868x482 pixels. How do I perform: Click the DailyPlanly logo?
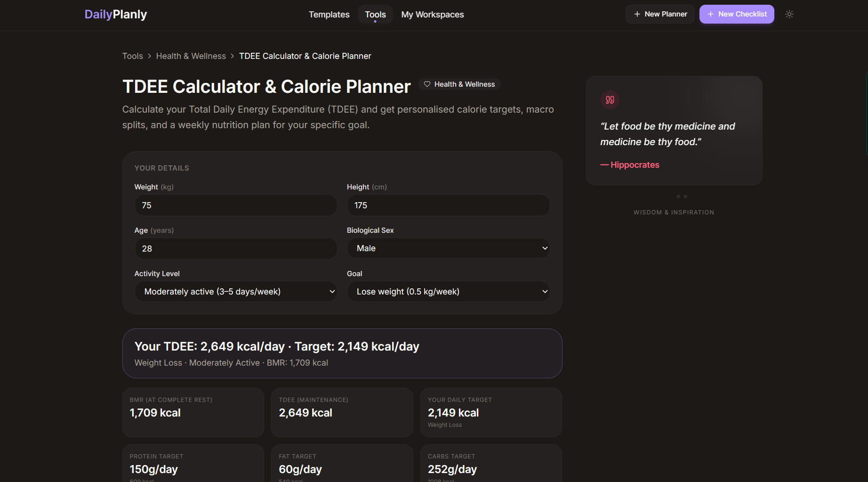116,14
